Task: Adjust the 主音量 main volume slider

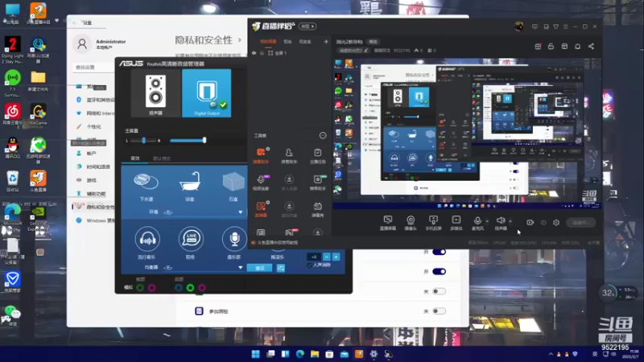Action: [x=188, y=140]
